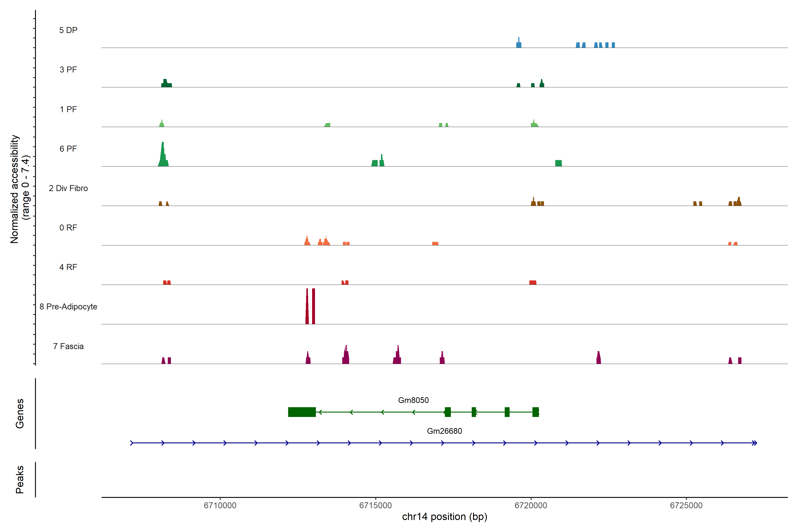Click the 8 Pre-Adipocyte track label
Screen dimensions: 798x532
pos(68,307)
